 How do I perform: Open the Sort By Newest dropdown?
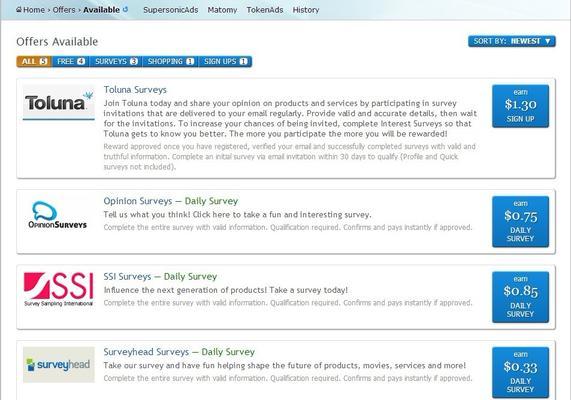click(512, 41)
